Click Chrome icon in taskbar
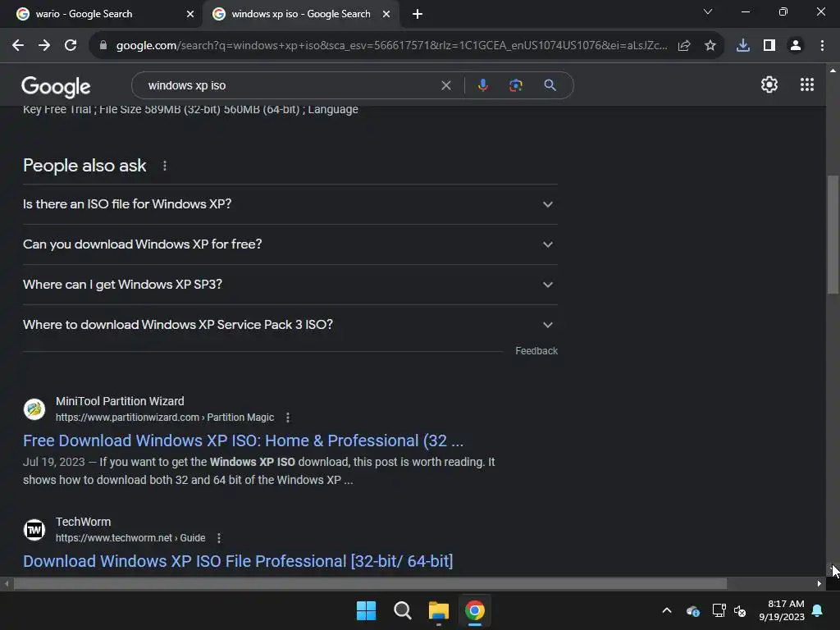Viewport: 840px width, 630px height. (475, 610)
